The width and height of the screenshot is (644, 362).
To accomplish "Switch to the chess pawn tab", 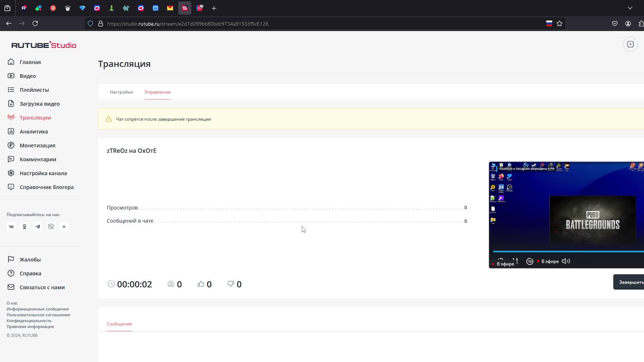I will pyautogui.click(x=112, y=8).
